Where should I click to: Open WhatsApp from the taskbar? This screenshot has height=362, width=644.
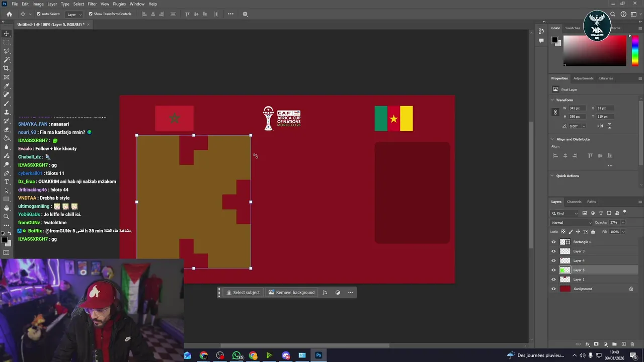[x=236, y=355]
